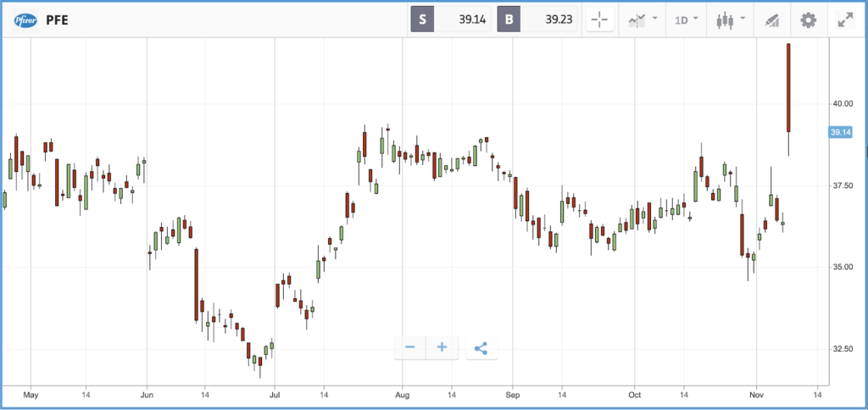Click the Sell button at 39.14
This screenshot has height=410, width=868.
point(451,20)
